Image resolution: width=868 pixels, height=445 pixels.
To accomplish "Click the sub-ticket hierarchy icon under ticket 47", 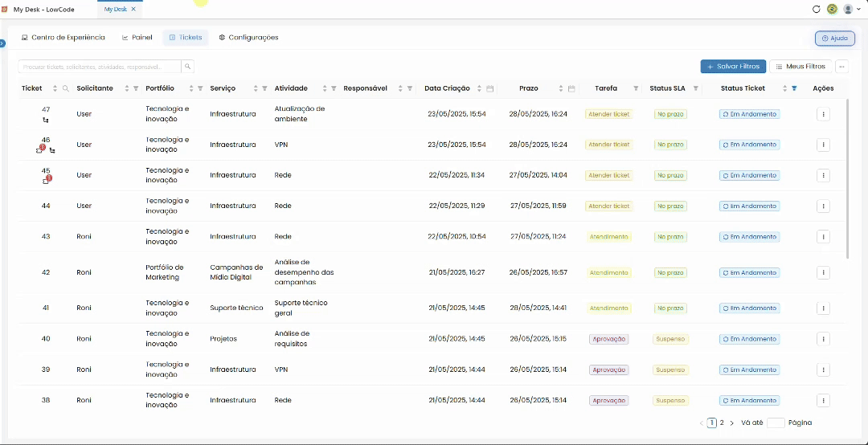I will click(x=46, y=120).
